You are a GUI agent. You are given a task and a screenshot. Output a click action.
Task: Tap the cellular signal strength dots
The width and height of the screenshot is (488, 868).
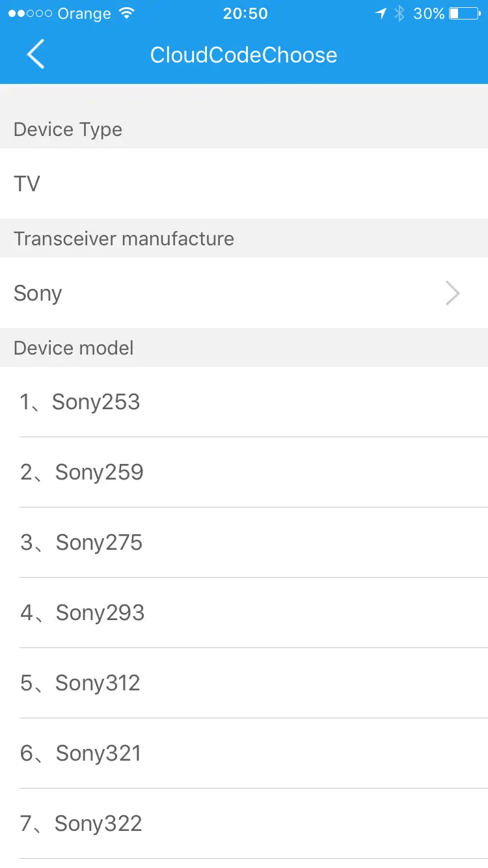(30, 14)
